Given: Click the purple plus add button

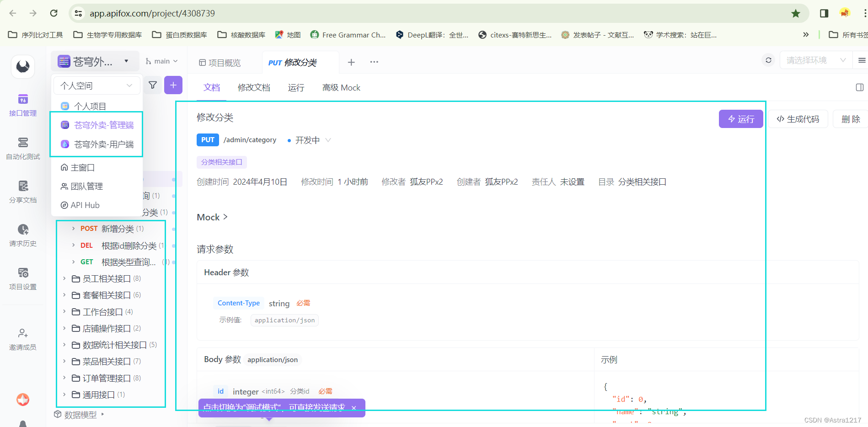Looking at the screenshot, I should click(173, 85).
